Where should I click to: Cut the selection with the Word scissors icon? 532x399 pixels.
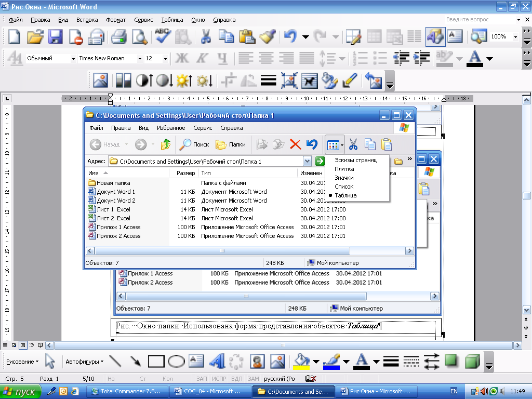(x=206, y=37)
